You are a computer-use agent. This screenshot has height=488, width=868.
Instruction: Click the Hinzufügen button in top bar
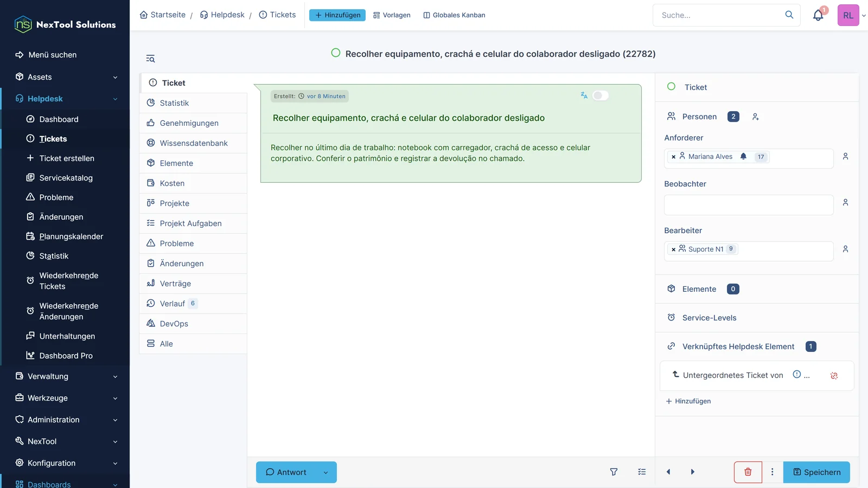[337, 15]
